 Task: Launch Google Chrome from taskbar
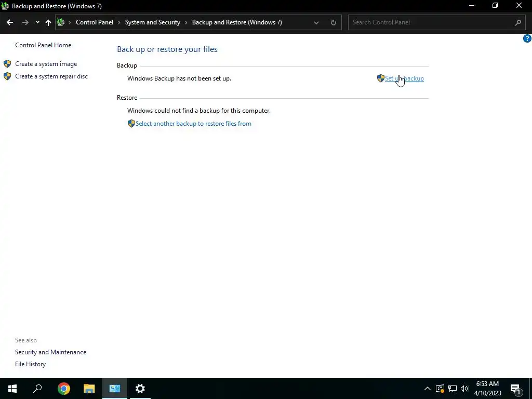[64, 389]
